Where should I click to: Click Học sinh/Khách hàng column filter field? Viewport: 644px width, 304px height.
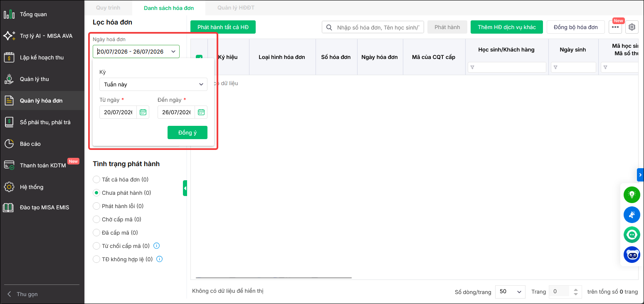tap(507, 67)
